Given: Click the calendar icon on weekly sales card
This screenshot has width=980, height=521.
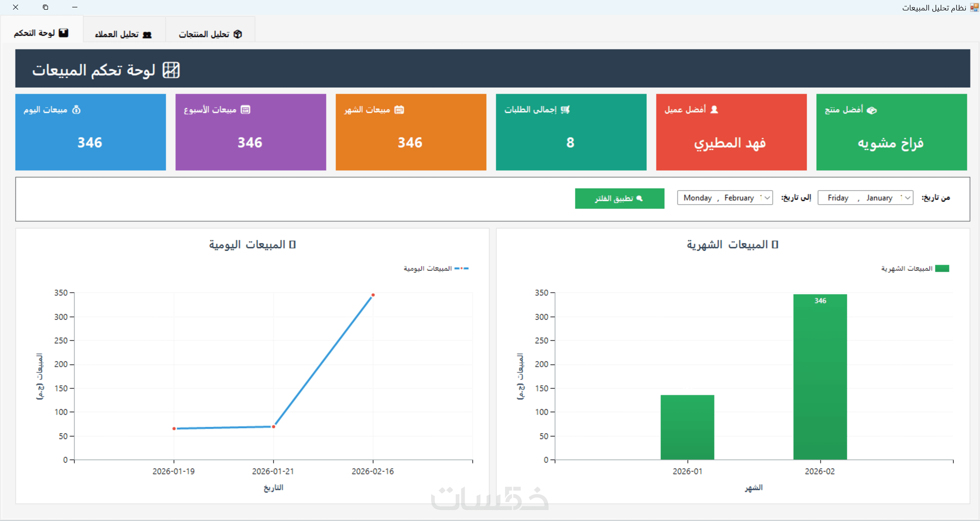Looking at the screenshot, I should click(245, 110).
